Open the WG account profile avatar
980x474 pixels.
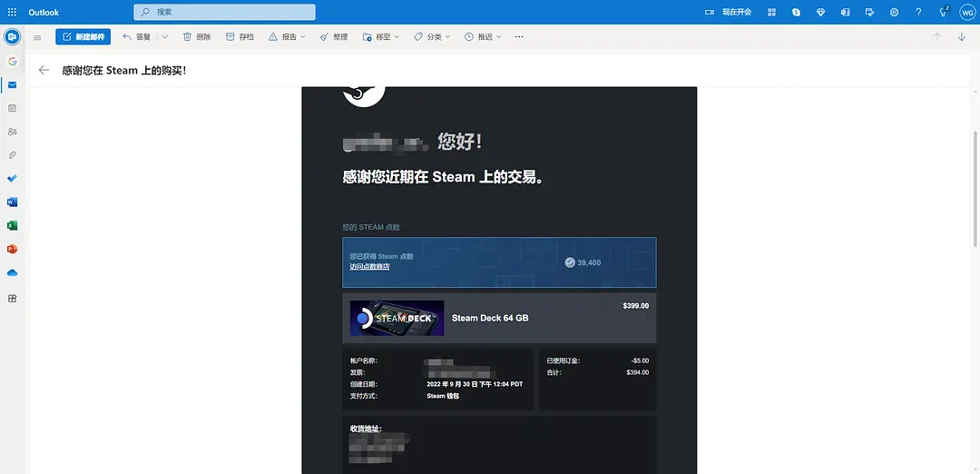tap(967, 12)
